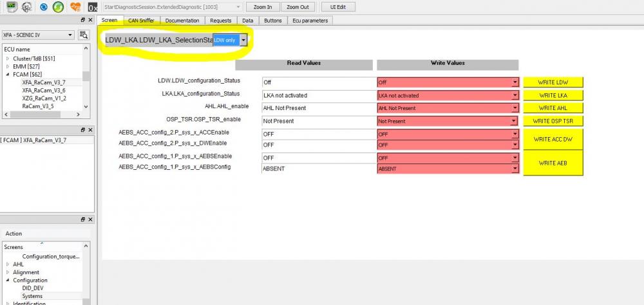
Task: Click the orange heartbeat icon
Action: 75,7
